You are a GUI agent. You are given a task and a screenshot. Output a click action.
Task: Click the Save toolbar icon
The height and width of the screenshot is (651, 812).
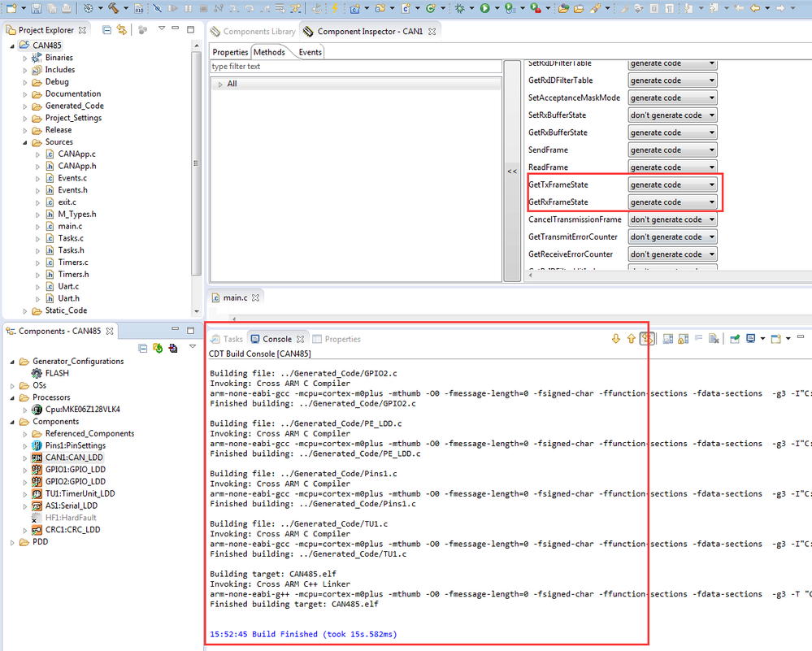click(37, 8)
